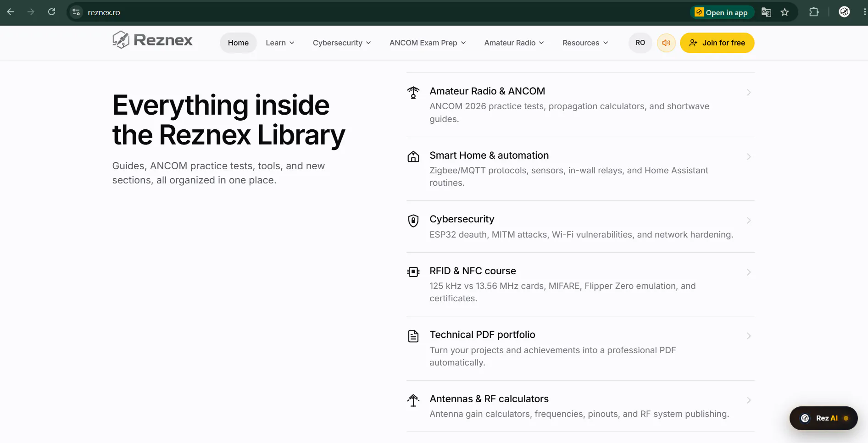Click the Antennas & RF calculators icon
Image resolution: width=868 pixels, height=443 pixels.
(x=413, y=400)
